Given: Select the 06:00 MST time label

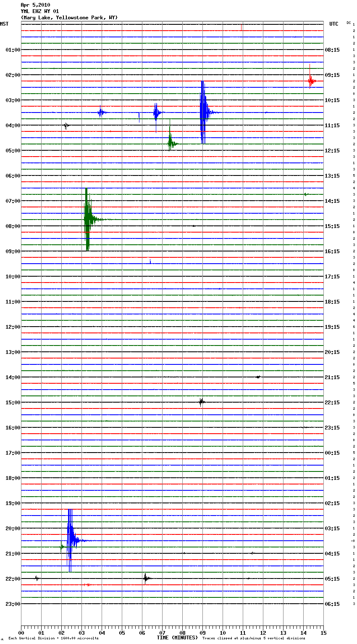Looking at the screenshot, I should click(x=13, y=176).
